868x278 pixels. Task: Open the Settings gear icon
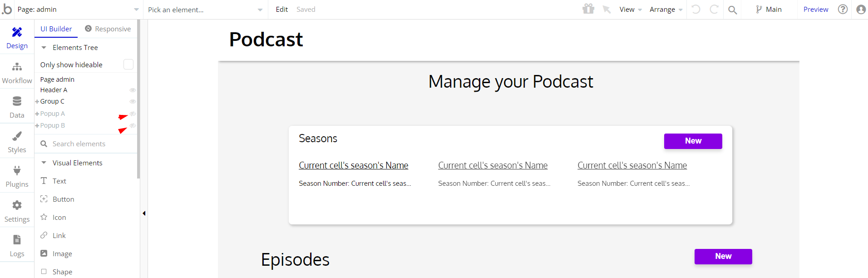pyautogui.click(x=17, y=205)
